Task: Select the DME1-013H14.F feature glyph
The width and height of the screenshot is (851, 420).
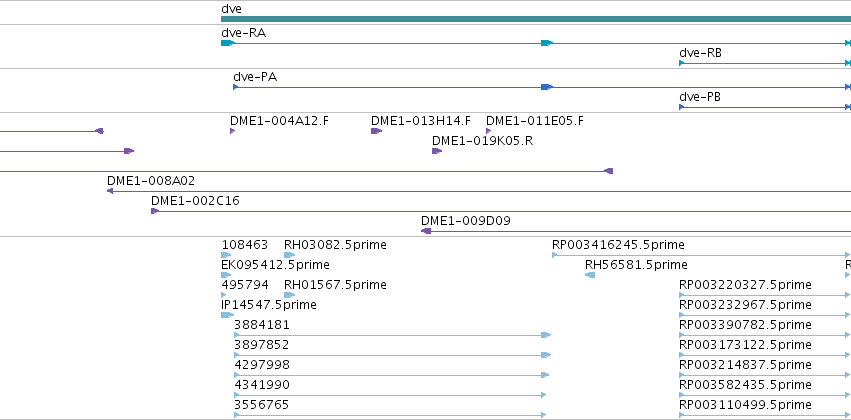Action: coord(376,131)
